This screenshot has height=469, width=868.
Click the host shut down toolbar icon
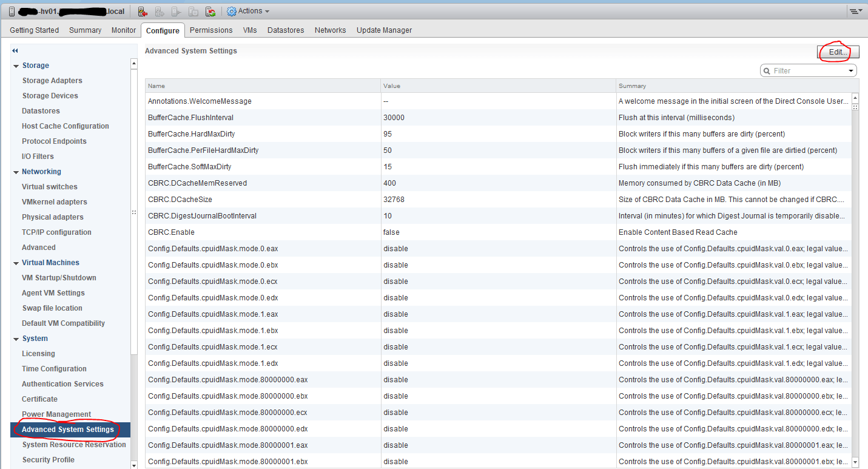(x=193, y=12)
